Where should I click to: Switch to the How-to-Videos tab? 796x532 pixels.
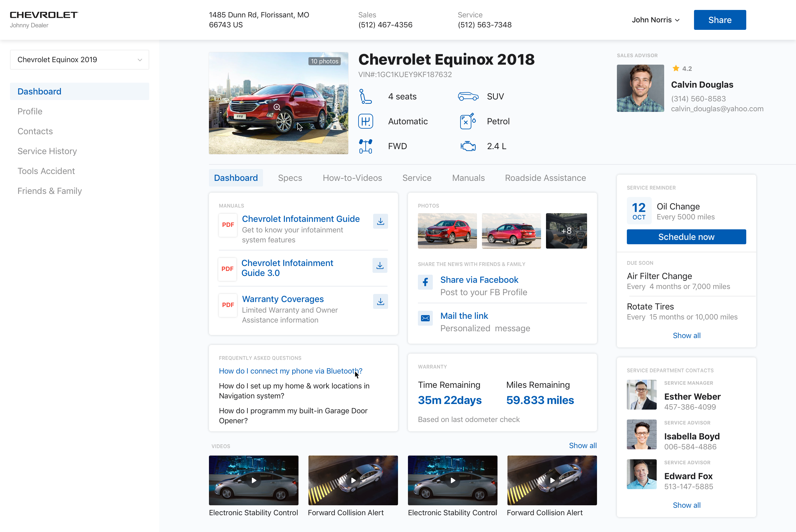(352, 177)
